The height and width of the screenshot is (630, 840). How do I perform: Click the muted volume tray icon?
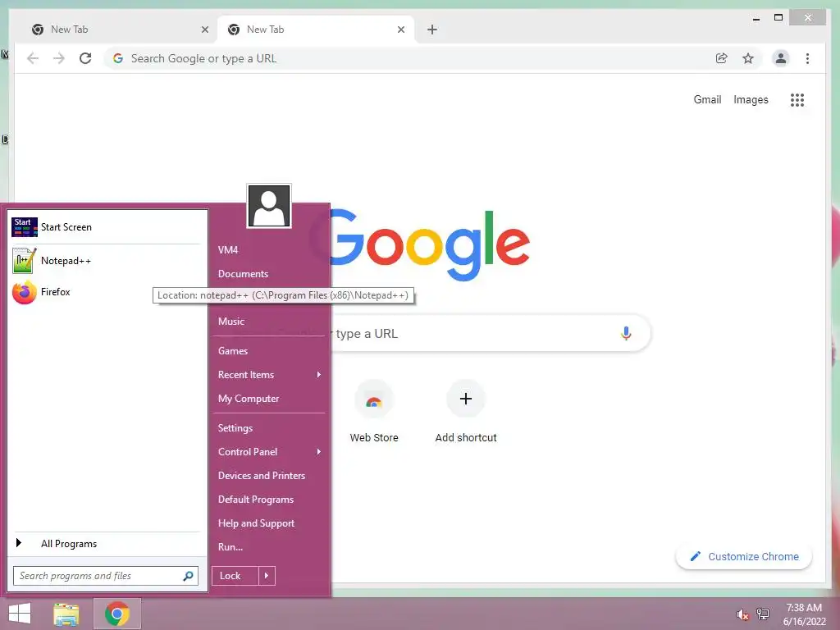742,614
